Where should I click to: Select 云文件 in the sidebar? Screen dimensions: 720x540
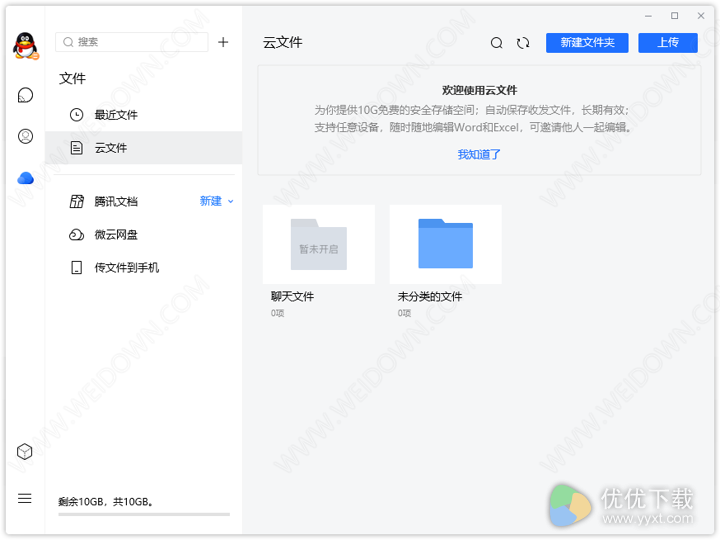(x=144, y=148)
